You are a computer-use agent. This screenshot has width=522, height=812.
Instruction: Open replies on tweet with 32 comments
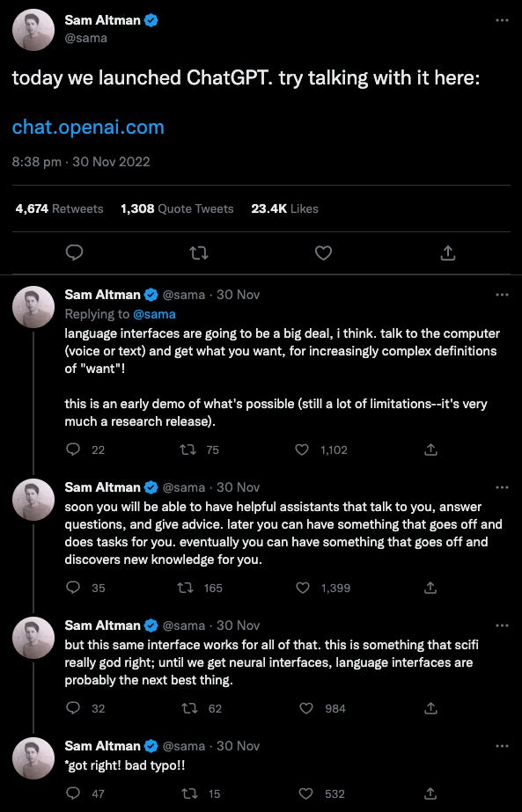[74, 708]
